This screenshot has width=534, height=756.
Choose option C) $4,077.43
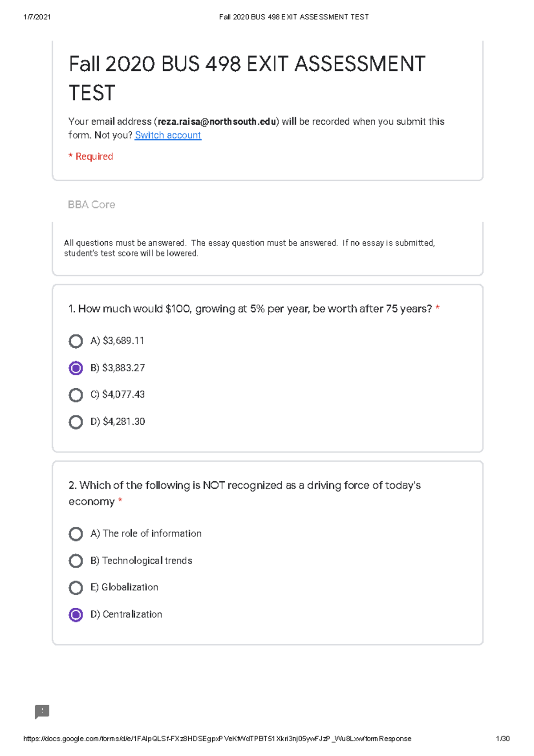pos(76,395)
